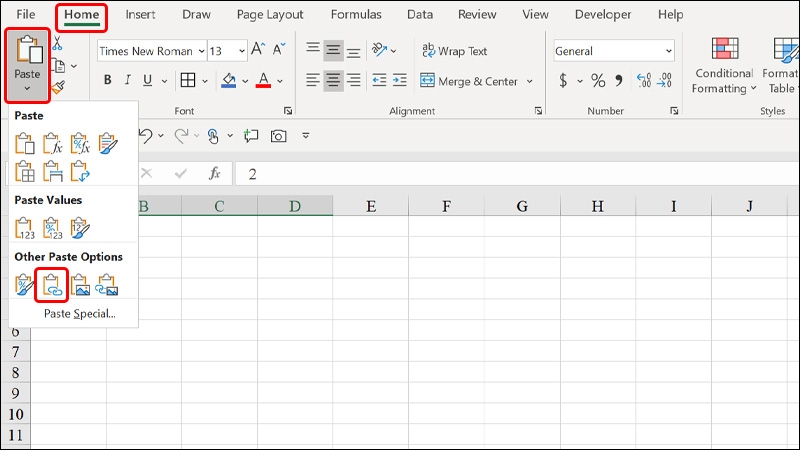Image resolution: width=800 pixels, height=450 pixels.
Task: Choose Paste Linked Picture option
Action: (107, 285)
